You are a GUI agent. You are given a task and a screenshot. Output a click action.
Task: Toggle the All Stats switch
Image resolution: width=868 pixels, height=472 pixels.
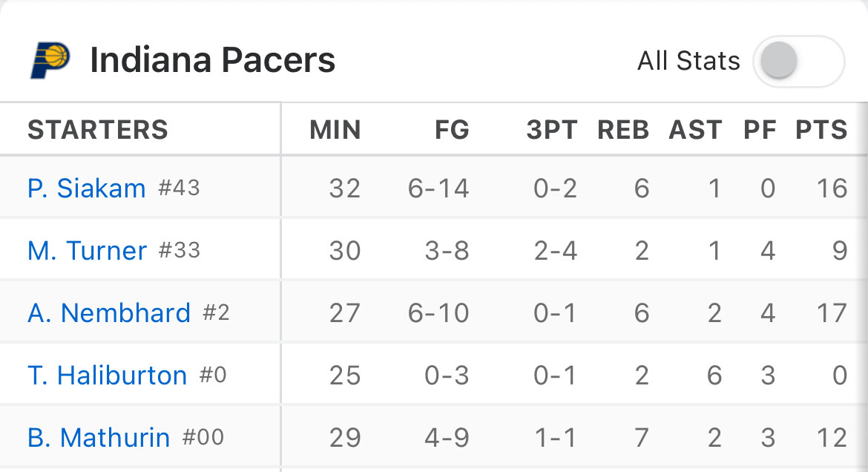798,61
